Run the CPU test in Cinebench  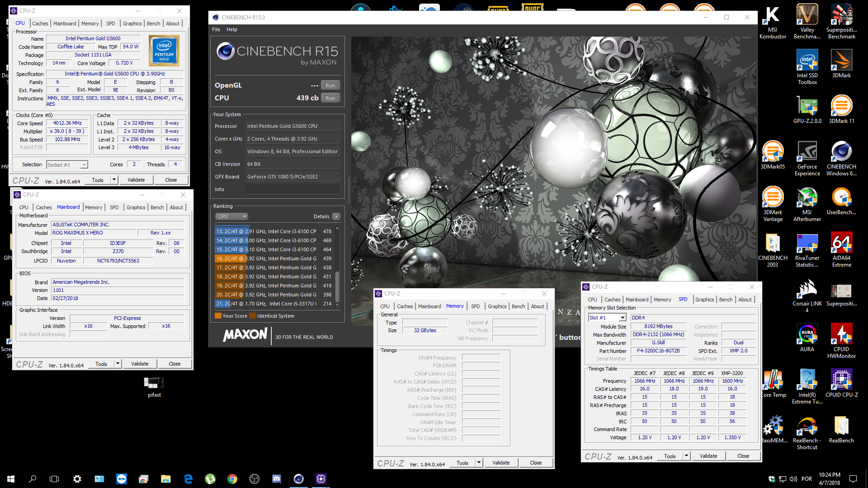click(x=330, y=98)
